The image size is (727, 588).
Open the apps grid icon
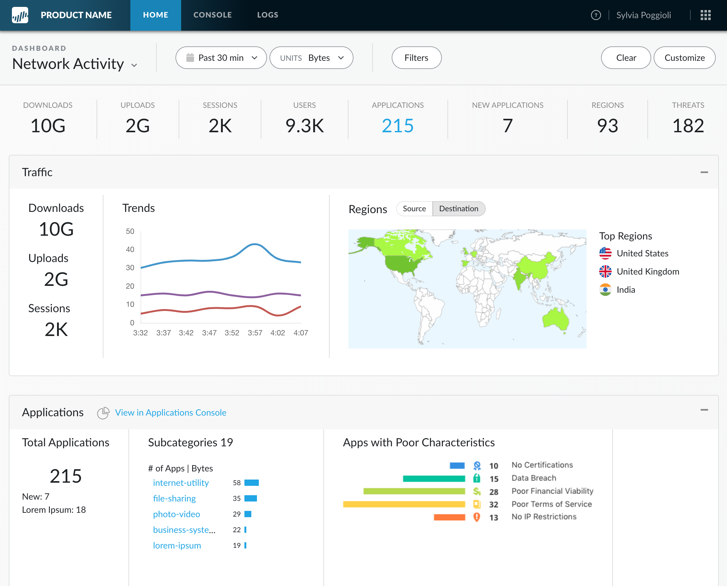pos(705,15)
